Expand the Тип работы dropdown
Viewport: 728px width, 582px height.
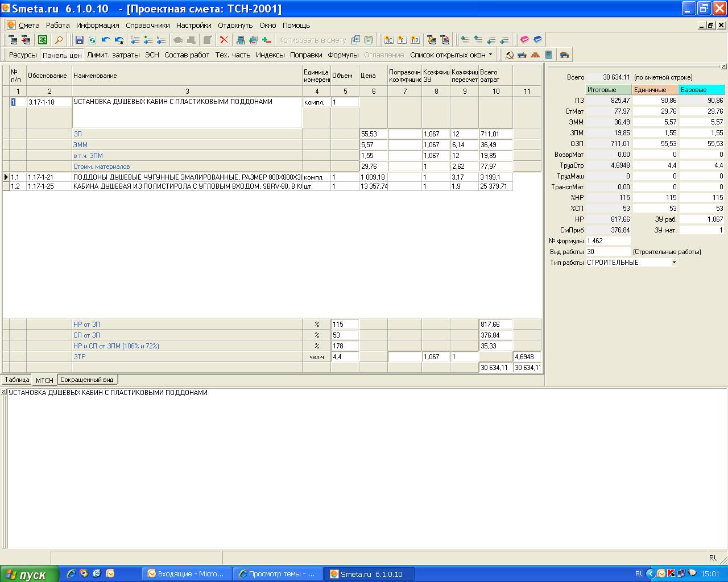click(674, 263)
